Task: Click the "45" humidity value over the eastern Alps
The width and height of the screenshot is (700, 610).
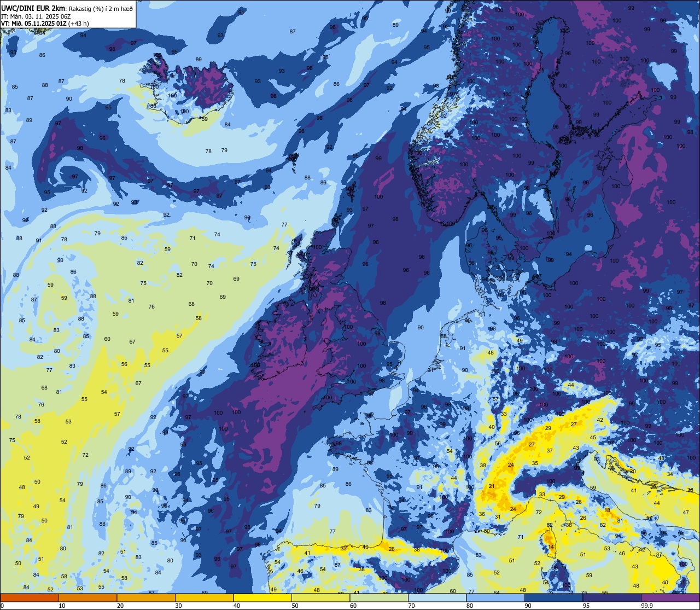Action: 593,438
